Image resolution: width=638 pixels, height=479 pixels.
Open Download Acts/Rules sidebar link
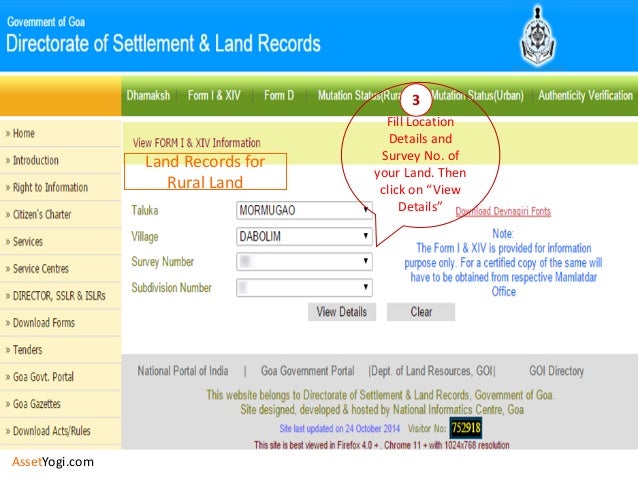[x=51, y=431]
